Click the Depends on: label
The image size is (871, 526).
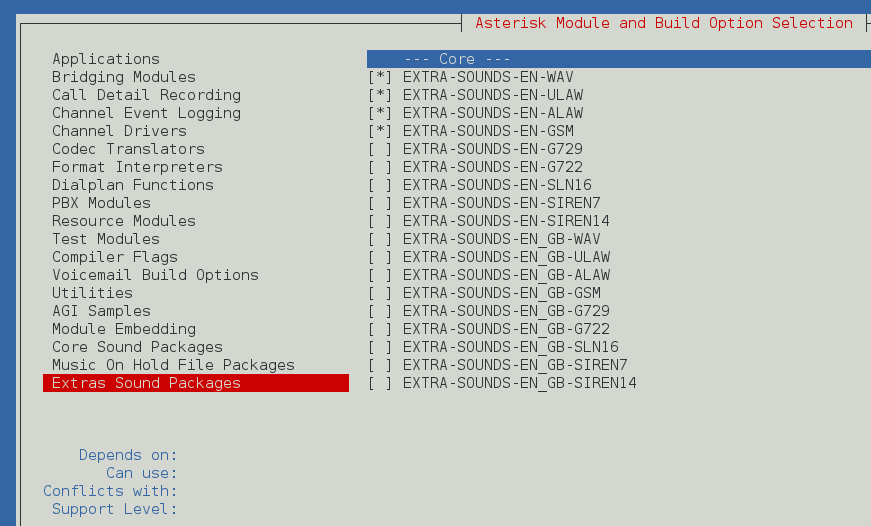tap(128, 455)
